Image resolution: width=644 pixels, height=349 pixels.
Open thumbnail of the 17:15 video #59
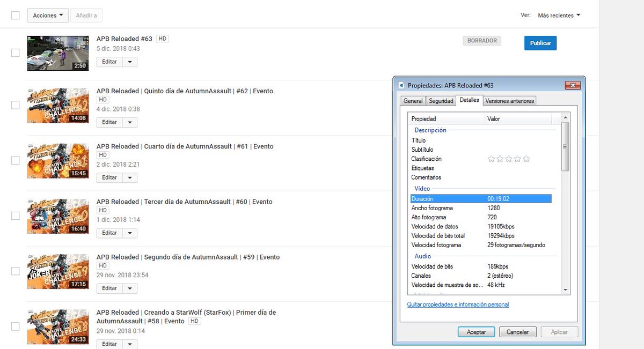click(x=58, y=271)
